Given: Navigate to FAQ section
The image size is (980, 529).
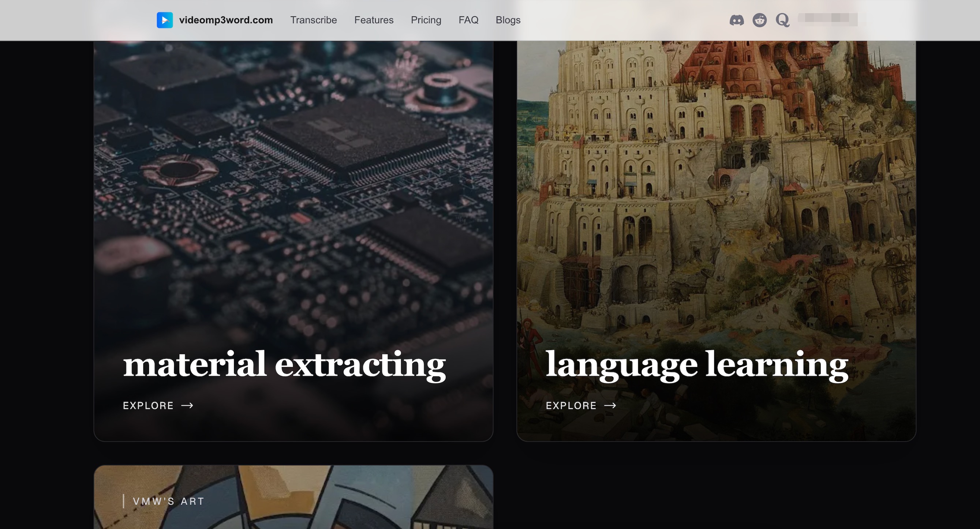Looking at the screenshot, I should (x=468, y=20).
